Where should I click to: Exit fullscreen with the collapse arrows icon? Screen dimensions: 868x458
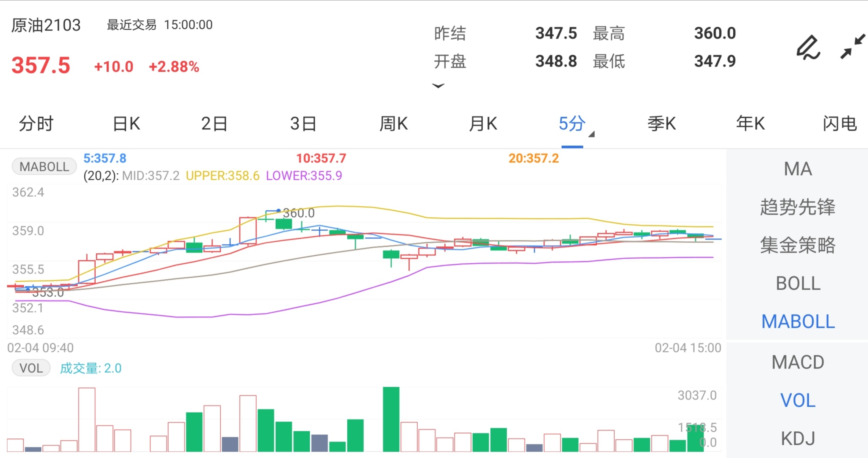(x=853, y=47)
